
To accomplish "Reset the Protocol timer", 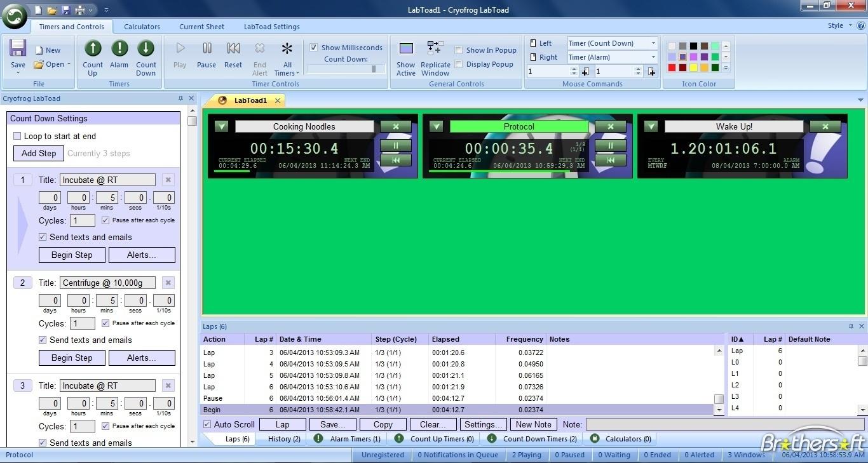I will tap(611, 160).
